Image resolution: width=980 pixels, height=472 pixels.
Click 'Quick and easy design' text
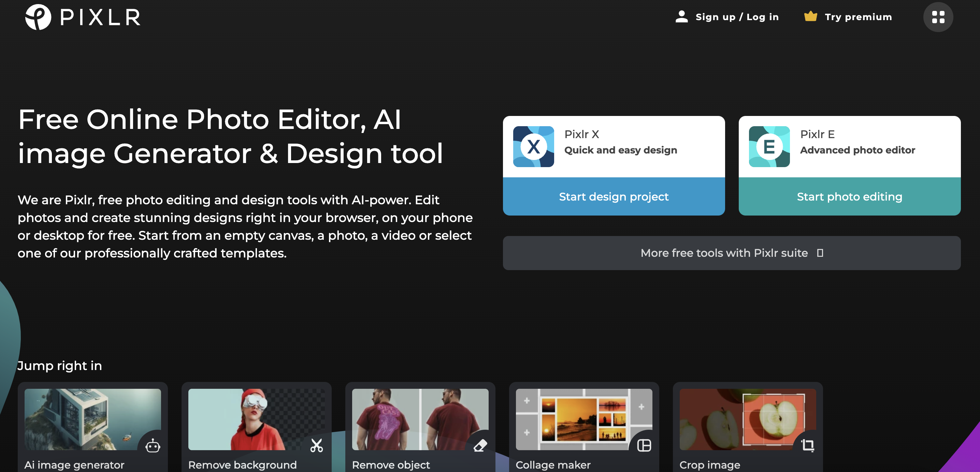(620, 150)
